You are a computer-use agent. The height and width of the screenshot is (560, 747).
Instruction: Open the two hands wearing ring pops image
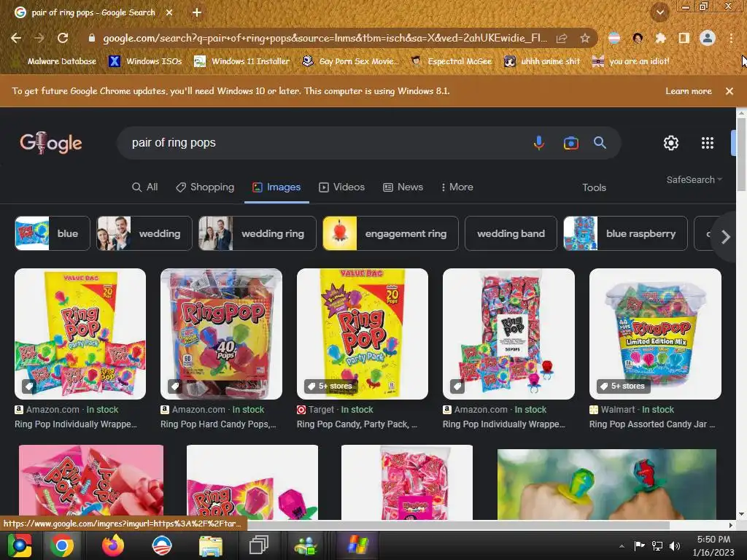606,484
